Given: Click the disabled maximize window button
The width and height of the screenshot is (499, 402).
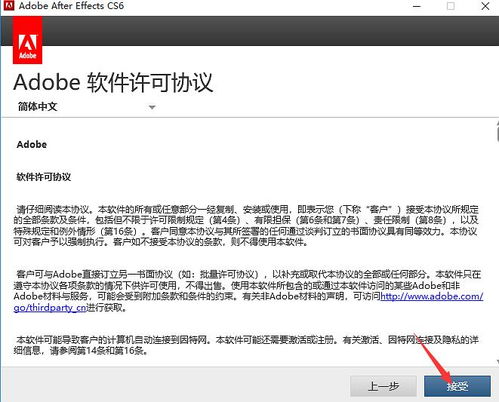Looking at the screenshot, I should click(450, 6).
